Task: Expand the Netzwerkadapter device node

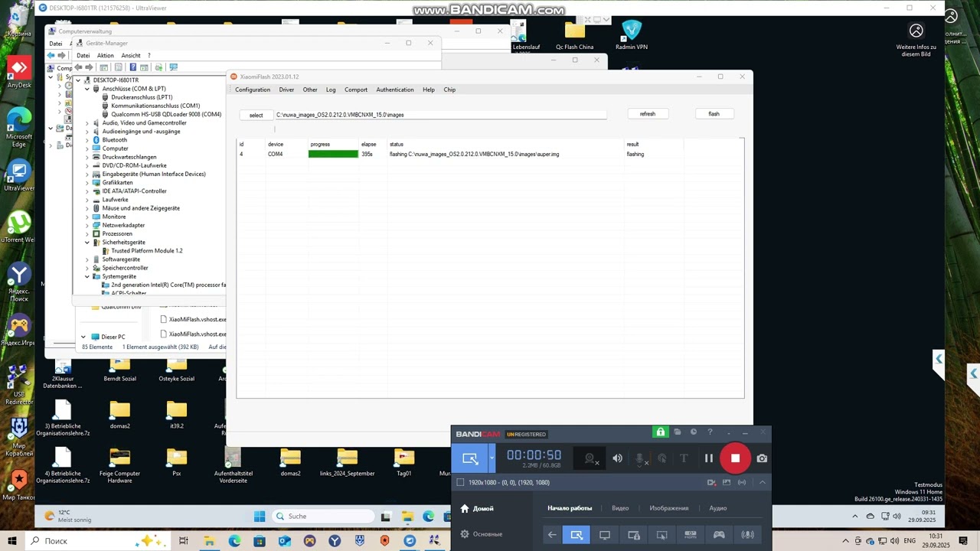Action: click(x=87, y=225)
